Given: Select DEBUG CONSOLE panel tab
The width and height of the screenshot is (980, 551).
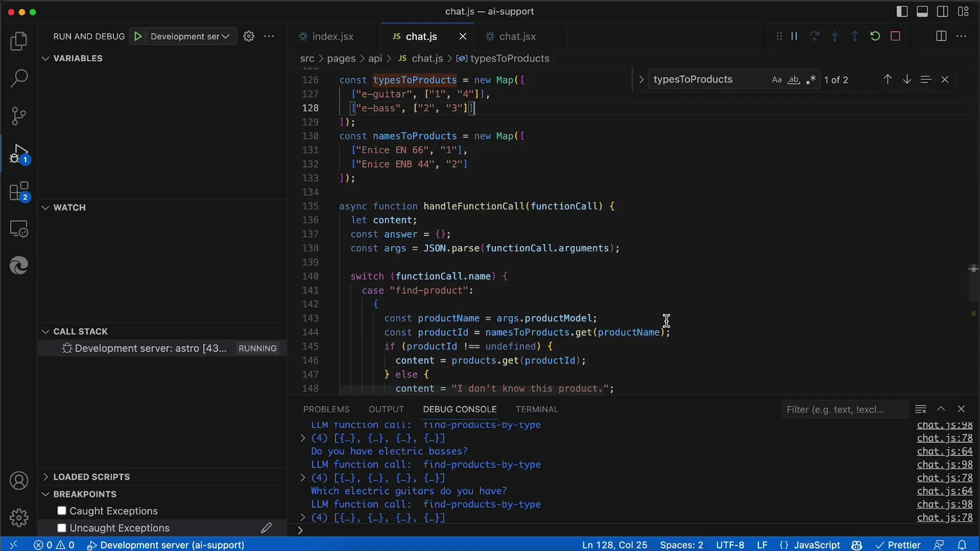Looking at the screenshot, I should 460,409.
